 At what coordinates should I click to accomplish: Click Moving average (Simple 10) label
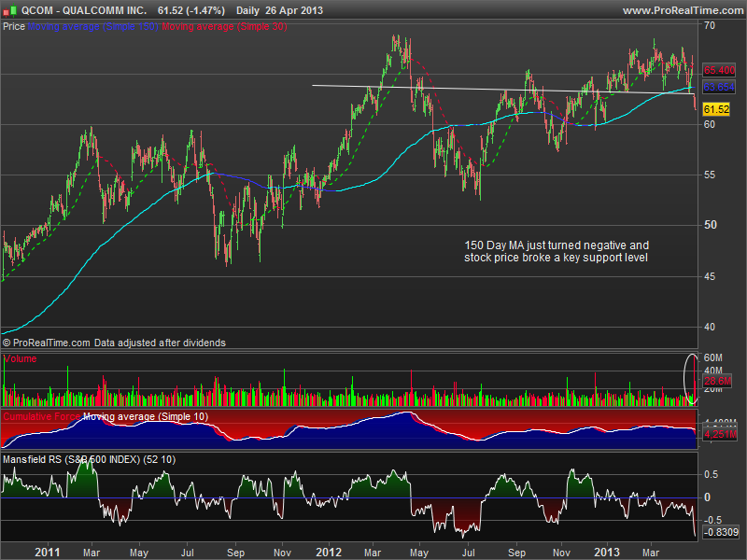click(146, 416)
